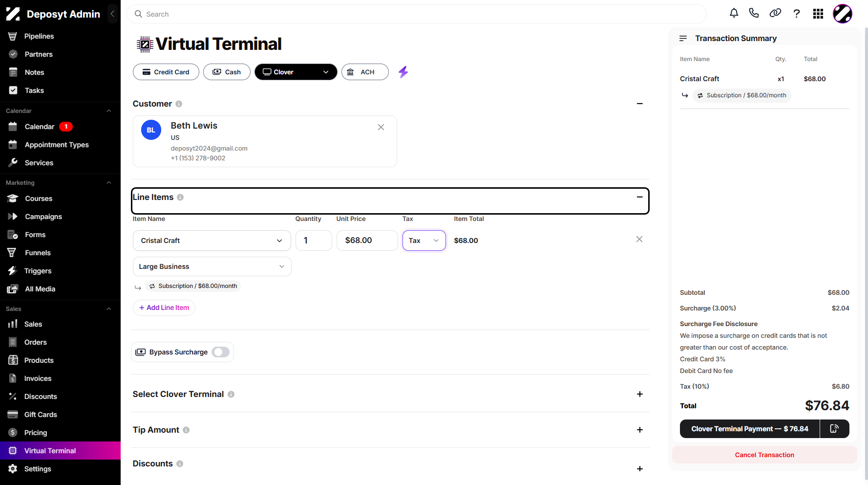Select Credit Card payment tab
This screenshot has width=868, height=485.
[166, 72]
